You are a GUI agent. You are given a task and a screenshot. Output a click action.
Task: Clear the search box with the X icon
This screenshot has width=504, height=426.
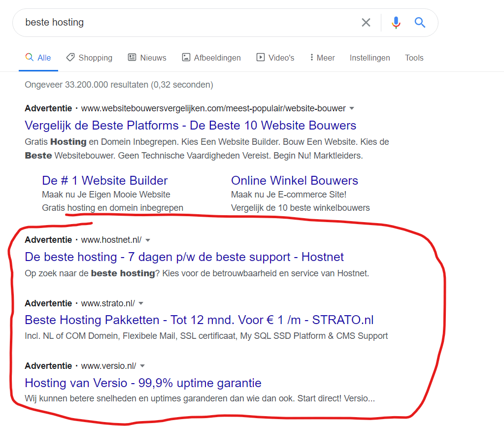[366, 23]
